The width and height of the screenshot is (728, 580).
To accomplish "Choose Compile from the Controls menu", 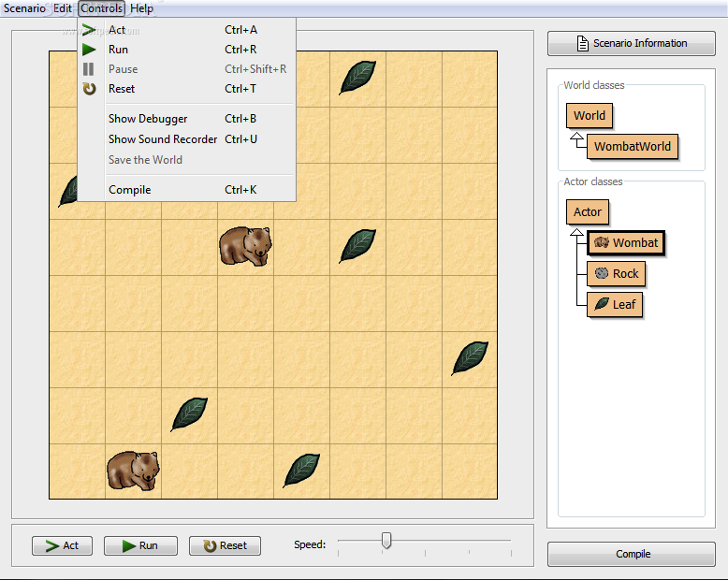I will point(129,190).
